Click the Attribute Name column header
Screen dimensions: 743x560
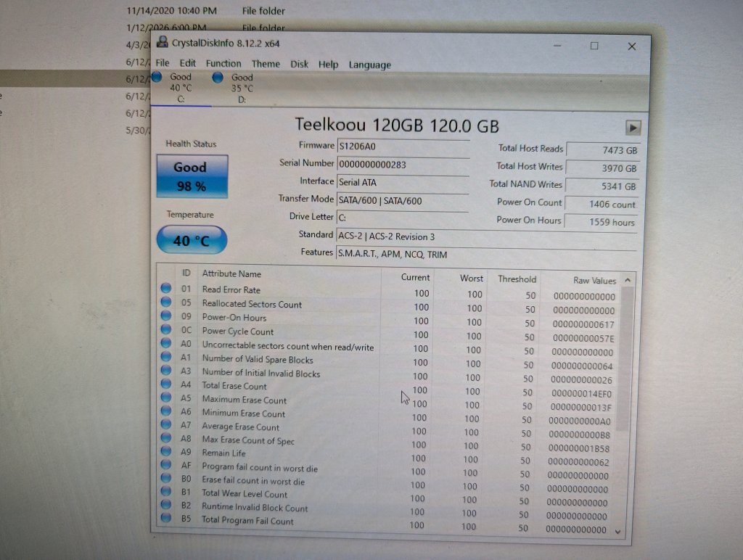231,274
